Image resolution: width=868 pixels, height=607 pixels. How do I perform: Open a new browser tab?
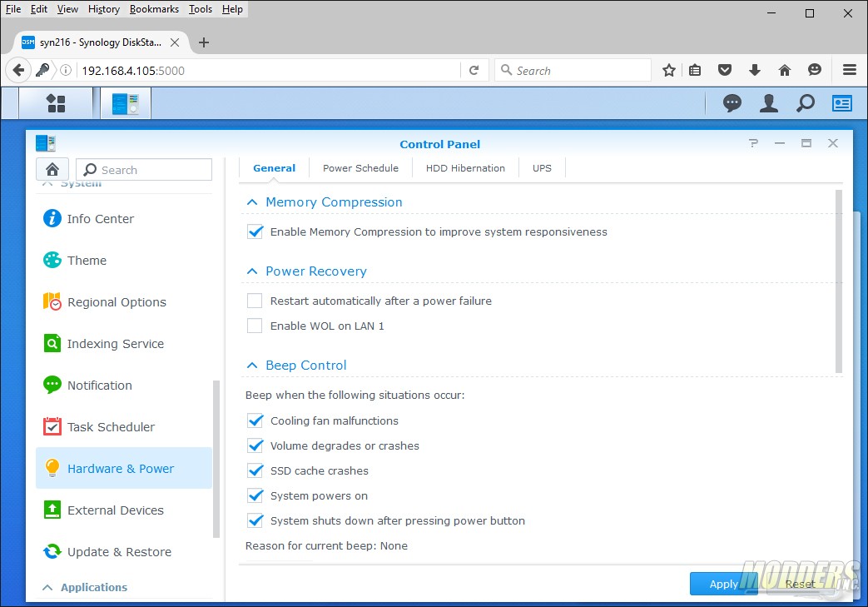point(204,42)
